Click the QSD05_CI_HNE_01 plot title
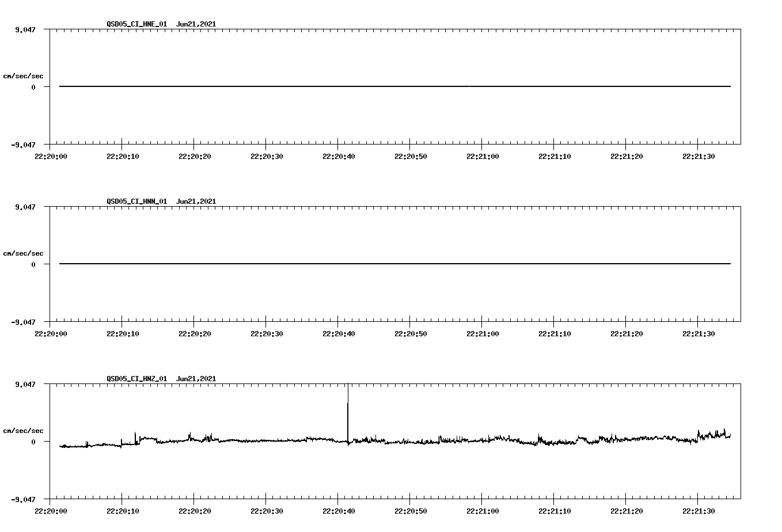 pyautogui.click(x=161, y=24)
